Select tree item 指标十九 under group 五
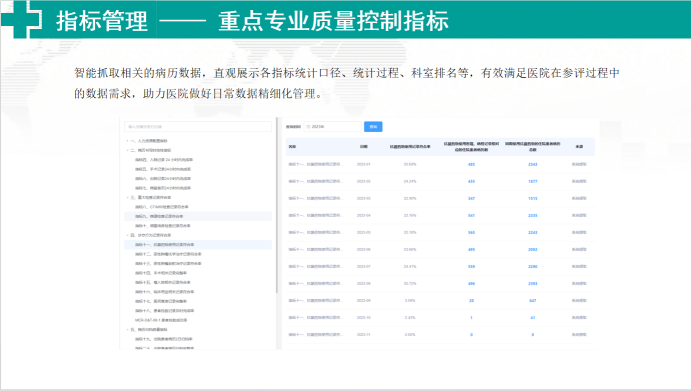The height and width of the screenshot is (391, 691). click(163, 339)
